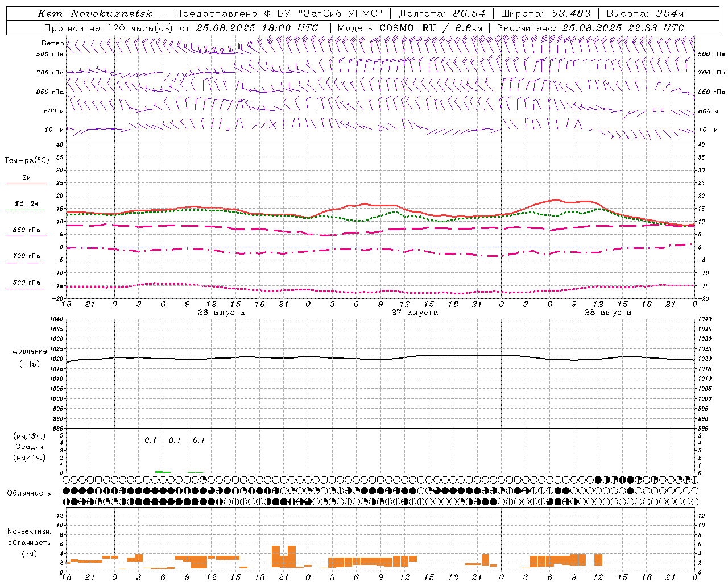Select the 'Долгота: 86.54' header field
The height and width of the screenshot is (582, 728).
click(442, 14)
